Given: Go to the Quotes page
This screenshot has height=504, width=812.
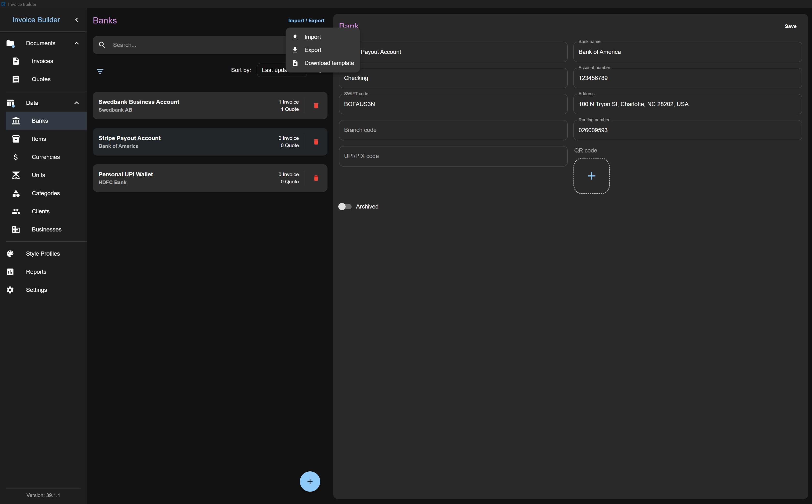Looking at the screenshot, I should tap(46, 79).
